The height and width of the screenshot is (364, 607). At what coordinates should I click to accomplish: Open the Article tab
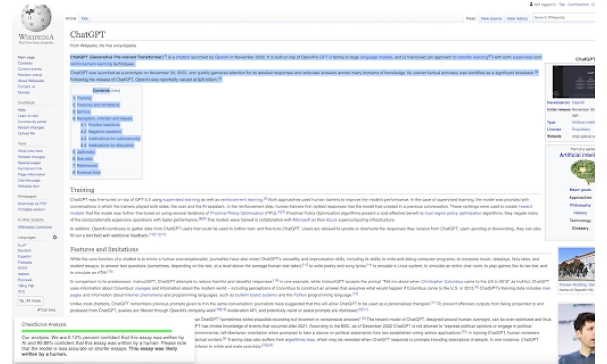coord(71,19)
